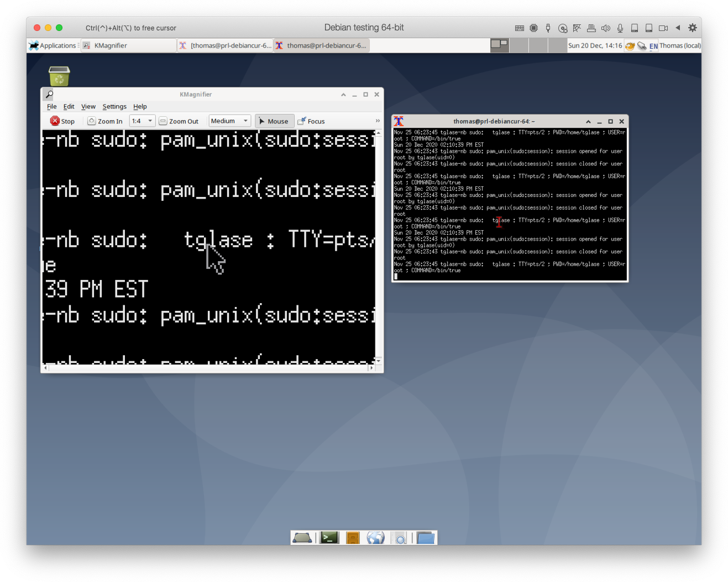728x582 pixels.
Task: Click the Zoom Out button
Action: coord(179,121)
